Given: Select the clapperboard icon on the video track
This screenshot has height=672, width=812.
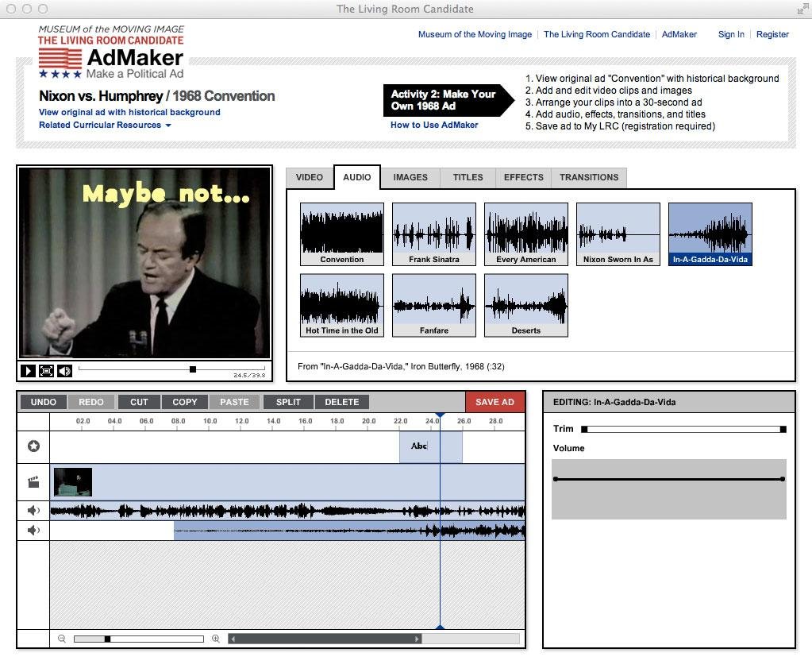Looking at the screenshot, I should pyautogui.click(x=33, y=481).
